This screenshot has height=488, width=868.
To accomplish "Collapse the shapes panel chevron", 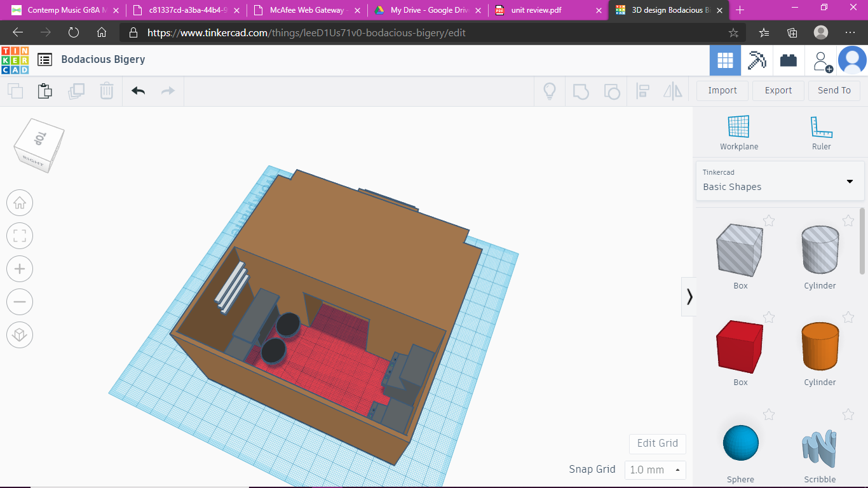I will (x=689, y=297).
